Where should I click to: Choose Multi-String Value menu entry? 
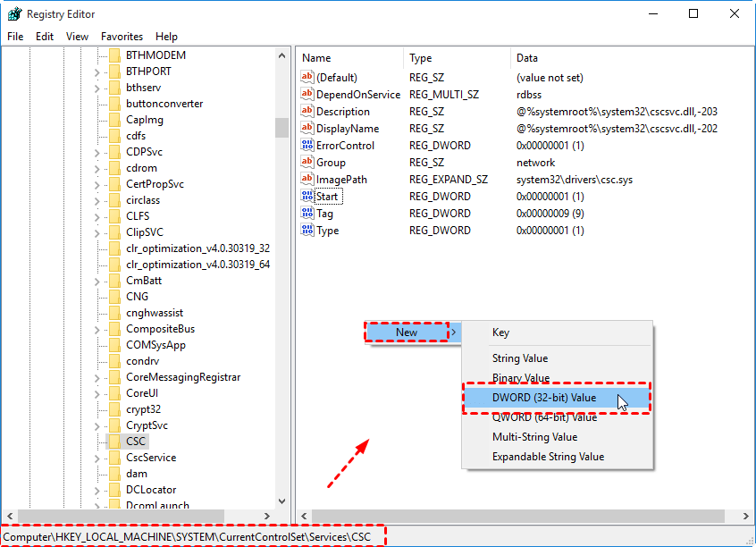[557, 436]
